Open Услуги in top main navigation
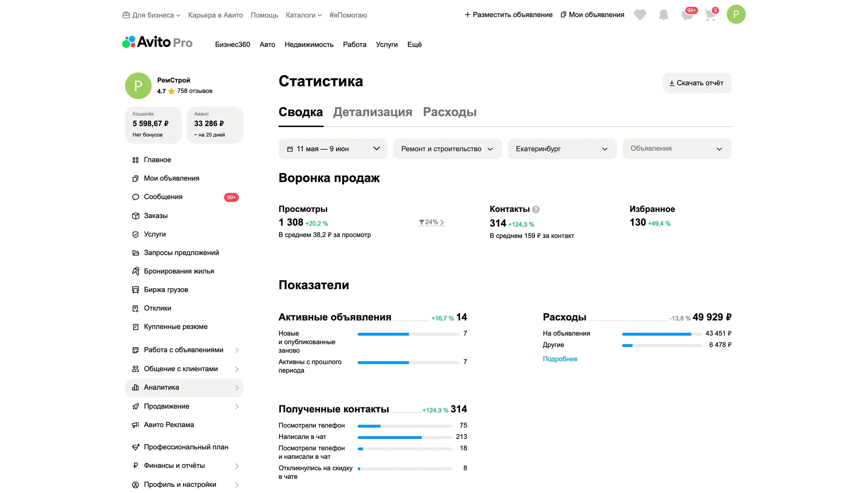 [387, 45]
